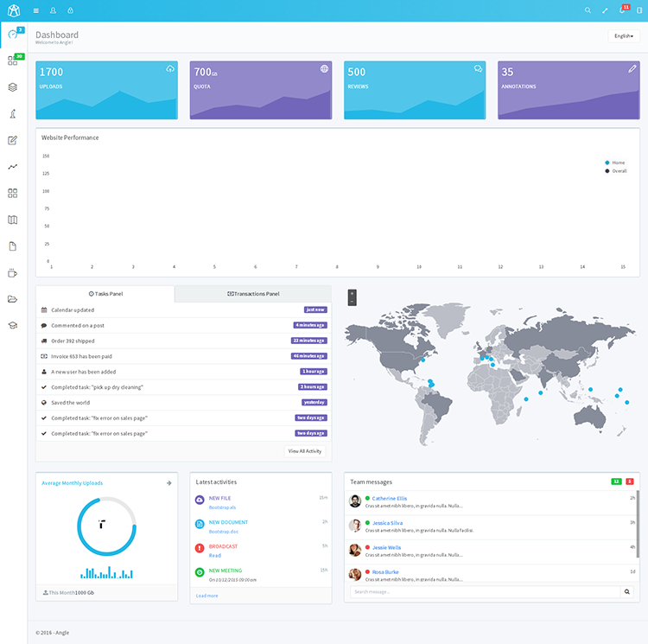Toggle the Home series in chart legend

615,163
